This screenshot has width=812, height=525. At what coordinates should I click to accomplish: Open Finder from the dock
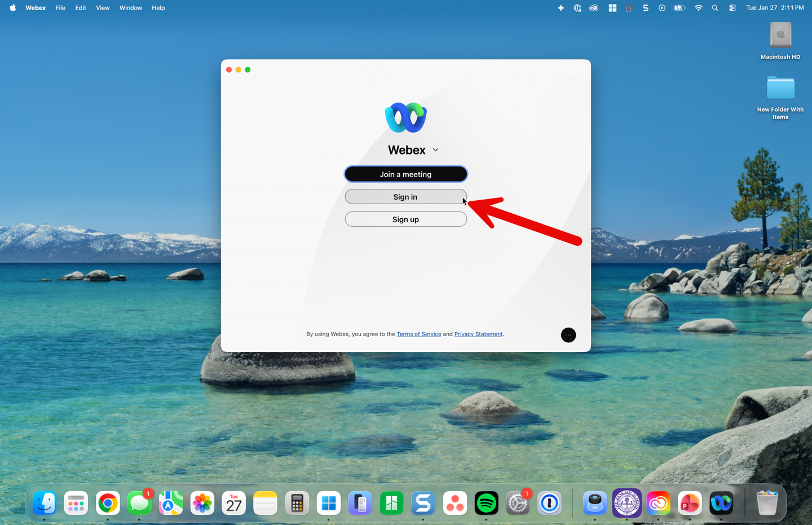(45, 503)
